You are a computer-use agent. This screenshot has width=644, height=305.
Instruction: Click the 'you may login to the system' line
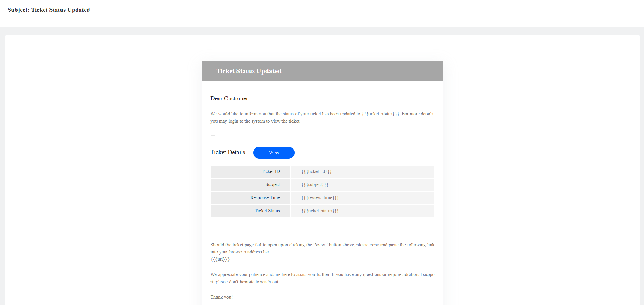point(255,121)
